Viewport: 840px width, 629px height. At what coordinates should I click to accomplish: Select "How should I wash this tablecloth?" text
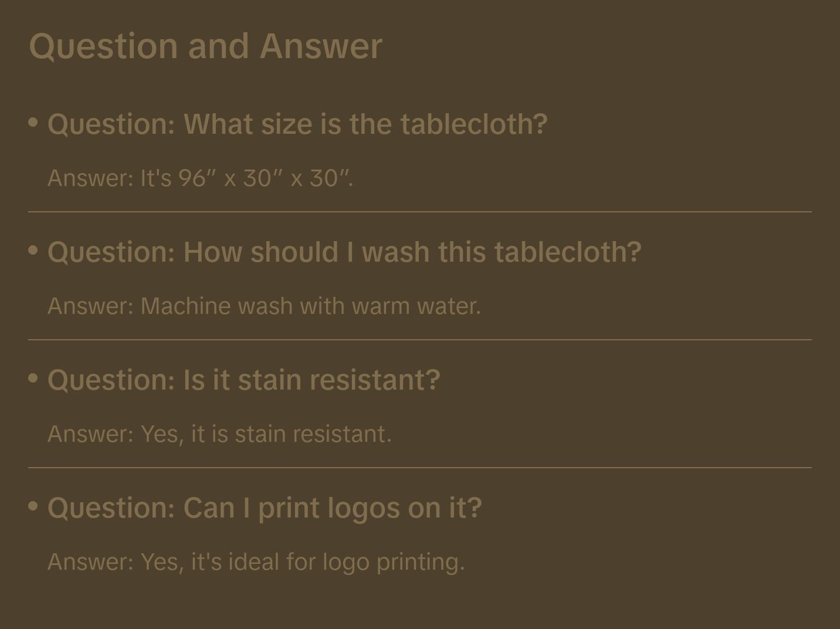pyautogui.click(x=412, y=252)
